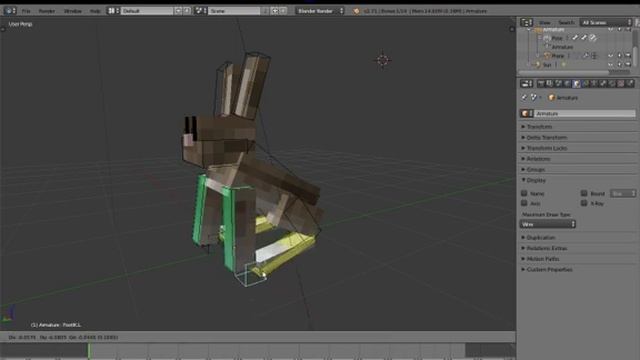Viewport: 640px width, 360px height.
Task: Delete the Default screen layout
Action: pyautogui.click(x=187, y=11)
